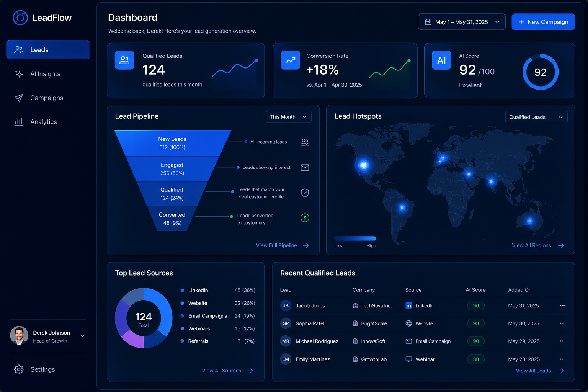This screenshot has width=588, height=392.
Task: Click the Settings gear icon
Action: tap(19, 369)
